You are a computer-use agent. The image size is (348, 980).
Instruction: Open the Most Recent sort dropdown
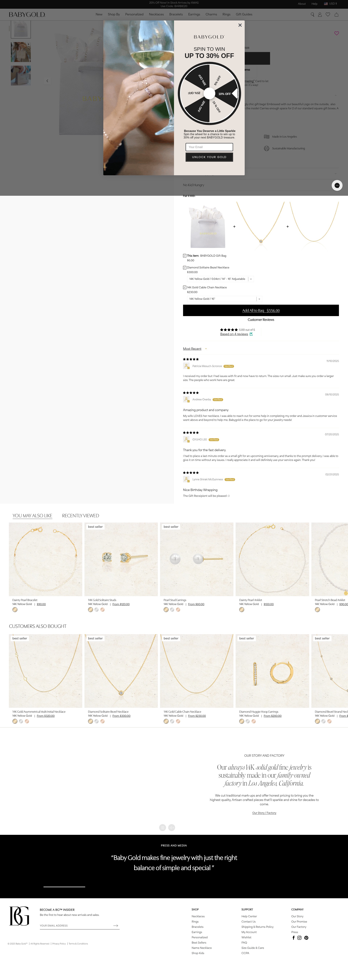(195, 349)
